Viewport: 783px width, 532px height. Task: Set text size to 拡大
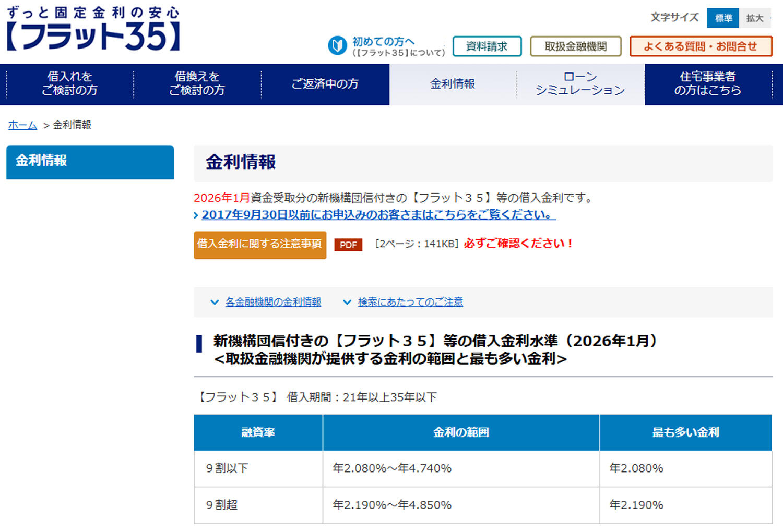pyautogui.click(x=754, y=18)
